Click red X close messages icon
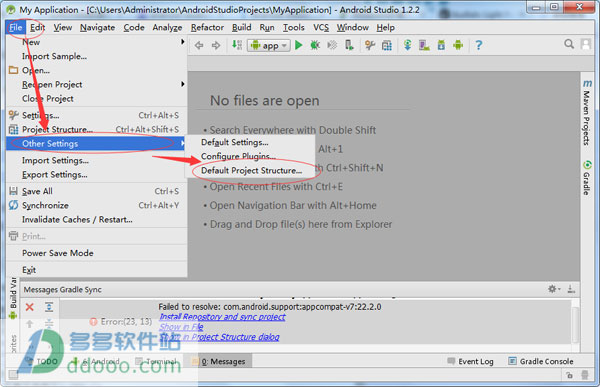Screen dimensions: 600x387 29,307
